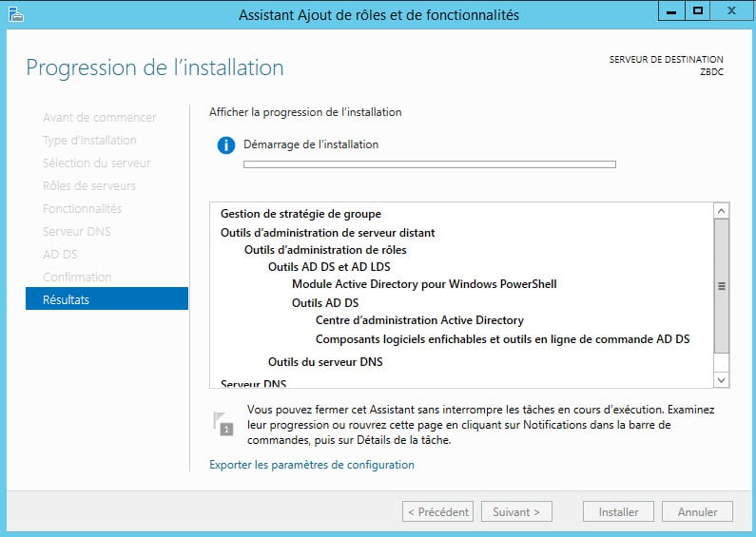Click the wizard icon in title bar
Image resolution: width=756 pixels, height=537 pixels.
tap(16, 14)
